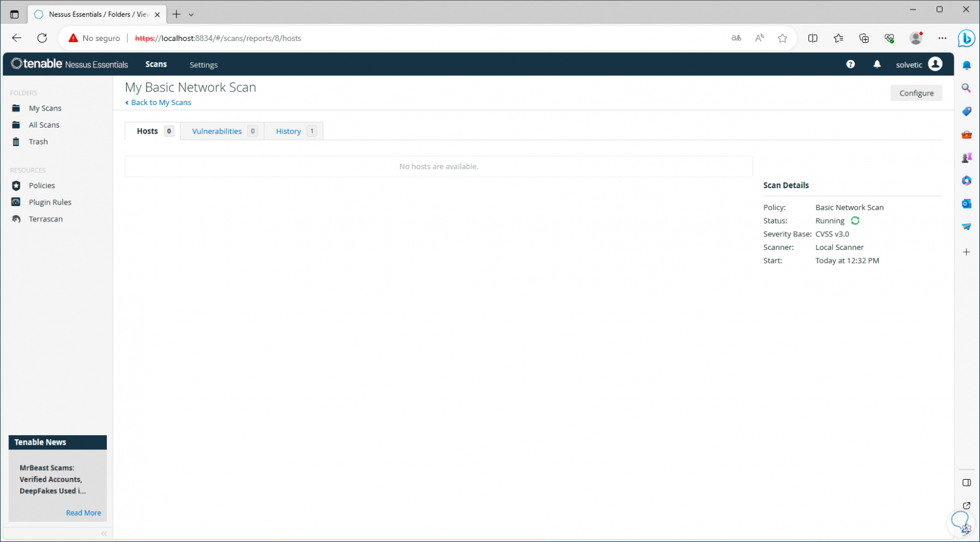The height and width of the screenshot is (542, 980).
Task: Go to the Settings menu
Action: click(x=204, y=65)
